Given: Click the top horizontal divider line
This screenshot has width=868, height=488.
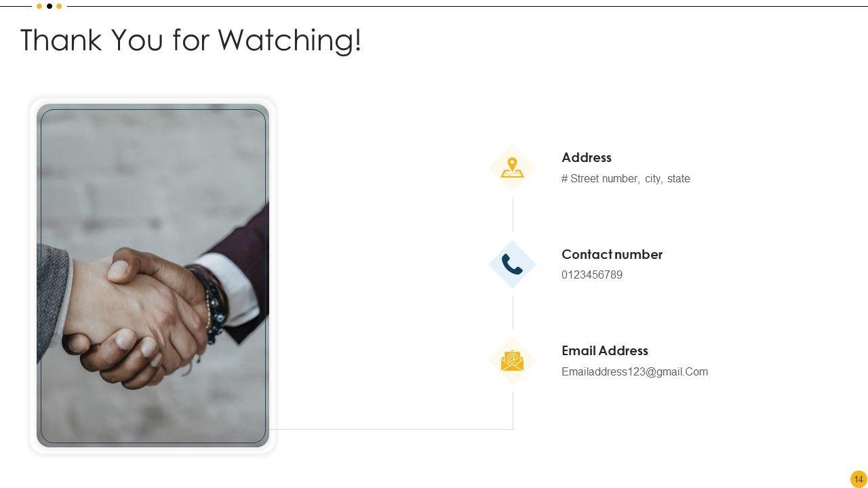Looking at the screenshot, I should click(x=467, y=6).
